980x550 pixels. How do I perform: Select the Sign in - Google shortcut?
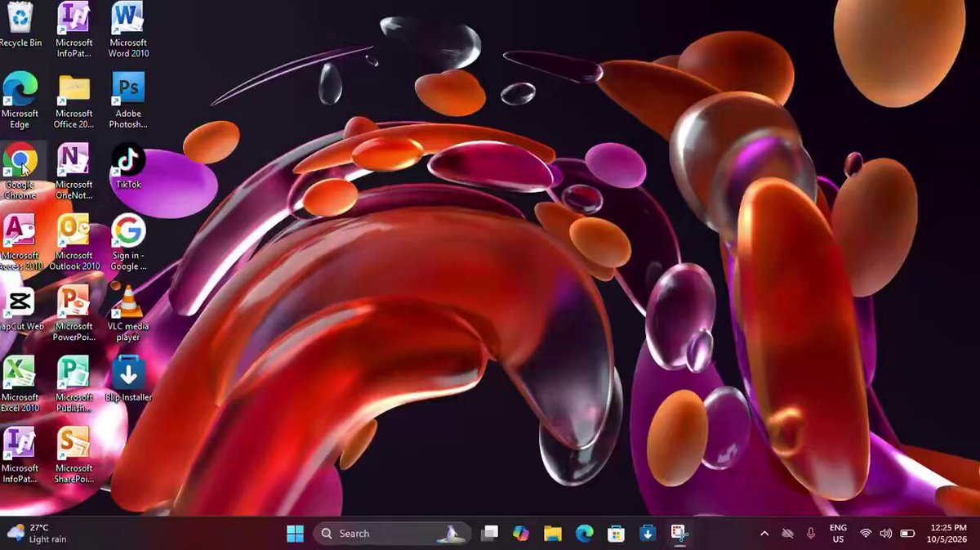point(128,243)
